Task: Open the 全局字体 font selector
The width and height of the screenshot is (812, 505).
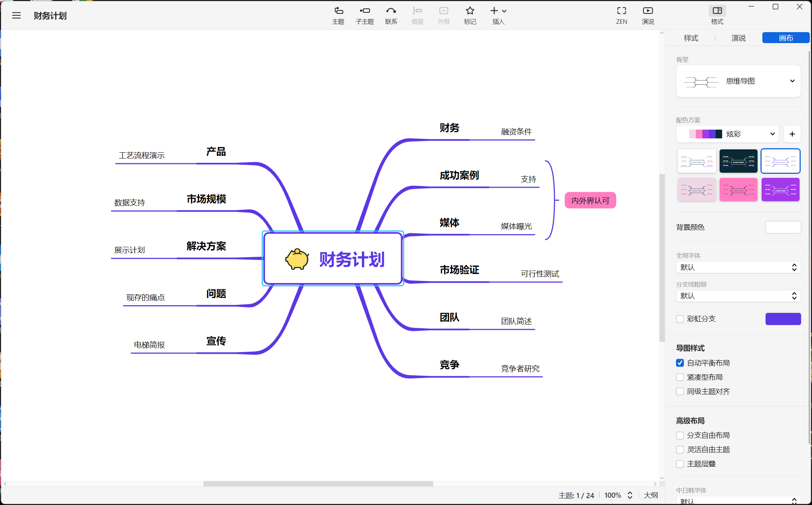Action: [738, 267]
